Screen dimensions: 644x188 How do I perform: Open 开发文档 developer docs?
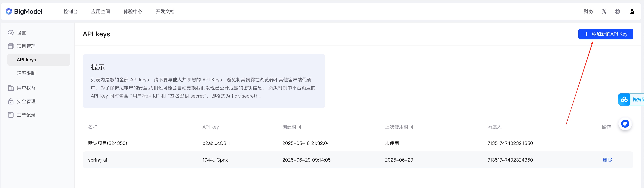(165, 11)
